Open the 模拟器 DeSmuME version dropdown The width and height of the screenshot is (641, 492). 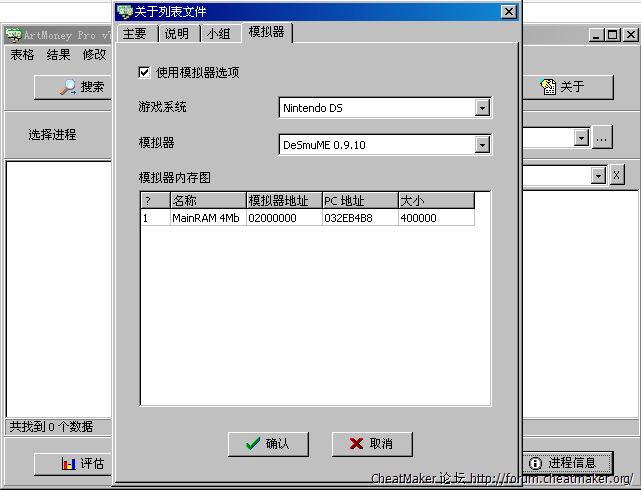point(482,145)
